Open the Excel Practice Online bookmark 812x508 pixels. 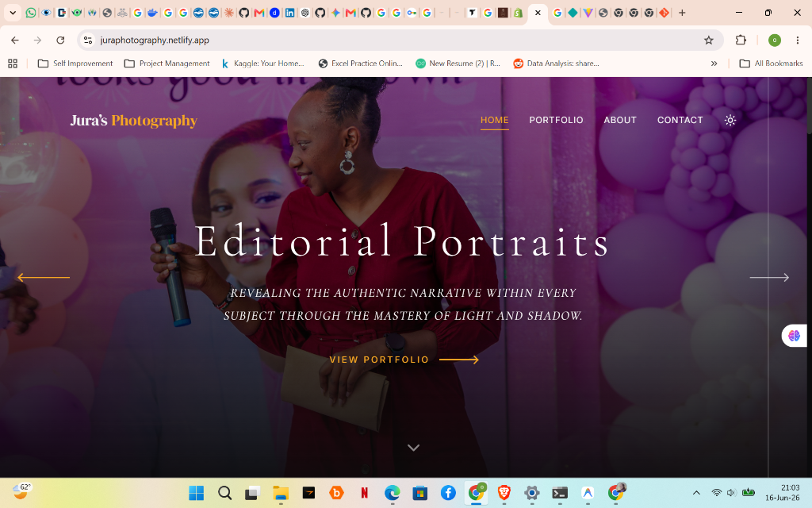tap(361, 63)
